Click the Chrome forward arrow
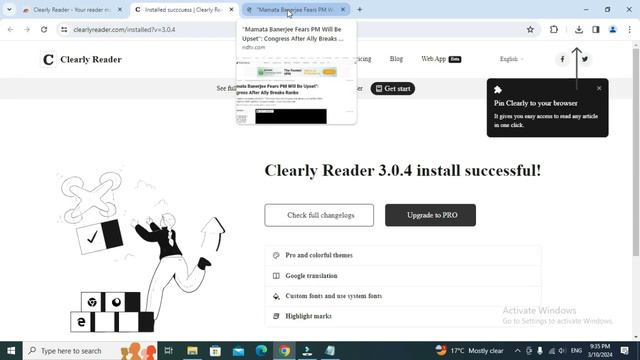 tap(27, 29)
